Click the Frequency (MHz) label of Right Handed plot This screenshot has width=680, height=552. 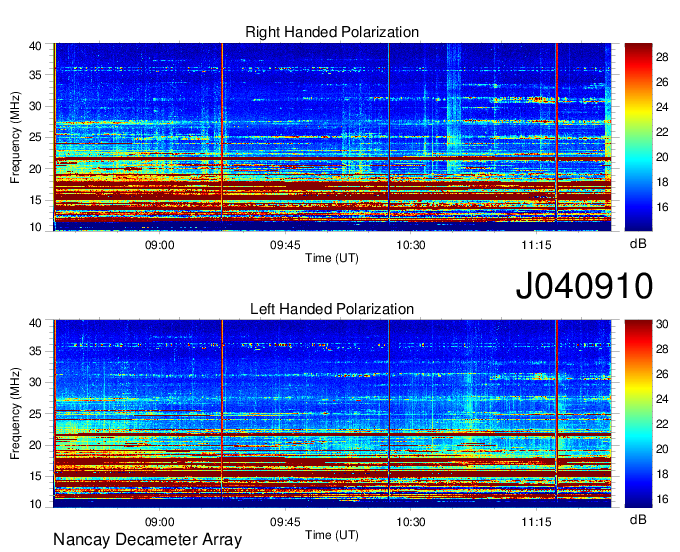[15, 137]
